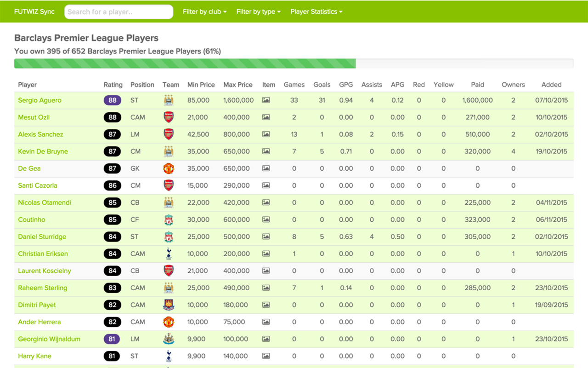
Task: Open Harry Kane player link
Action: coord(34,356)
